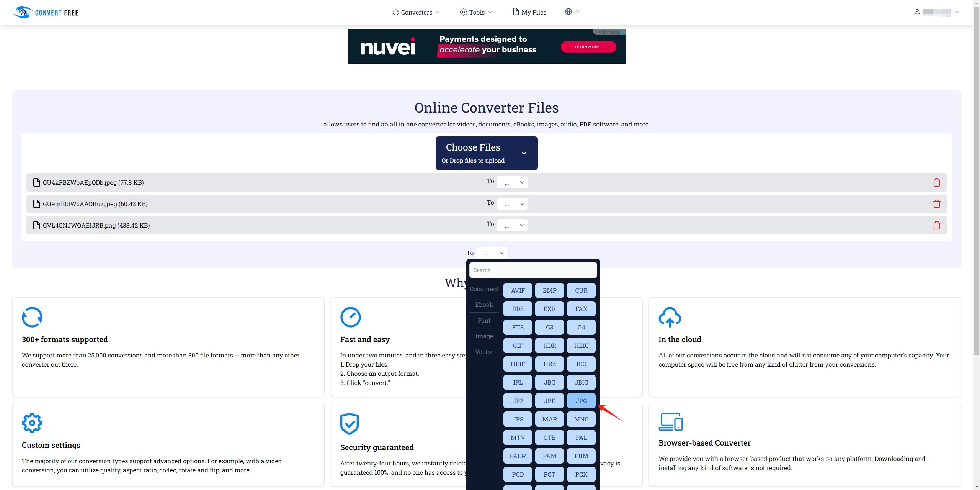Screen dimensions: 980x490
Task: Click the My Files document icon
Action: point(516,12)
